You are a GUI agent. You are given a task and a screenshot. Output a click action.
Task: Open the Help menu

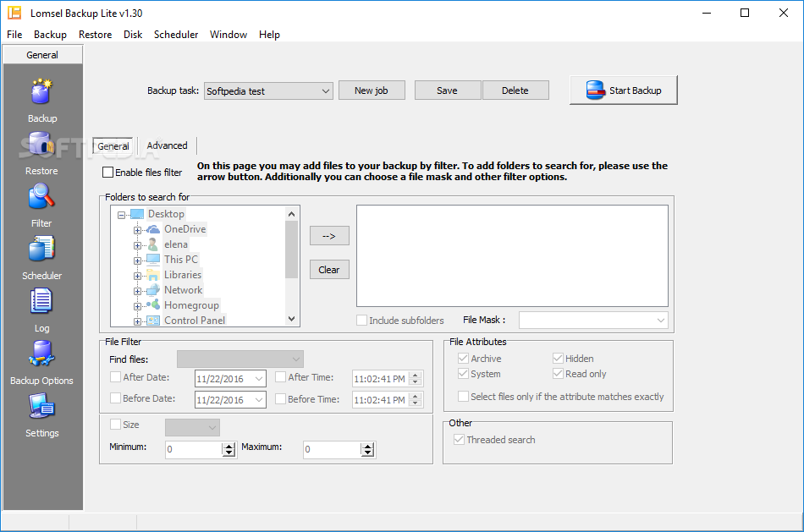pos(269,35)
